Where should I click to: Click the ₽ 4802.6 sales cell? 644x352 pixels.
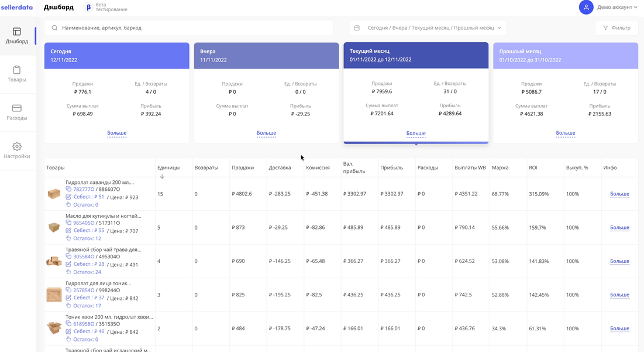pyautogui.click(x=242, y=194)
